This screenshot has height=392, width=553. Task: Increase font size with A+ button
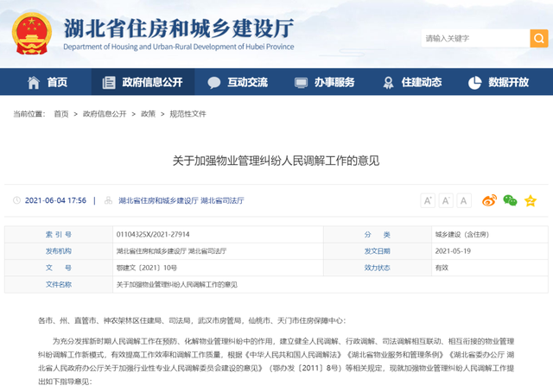click(428, 200)
